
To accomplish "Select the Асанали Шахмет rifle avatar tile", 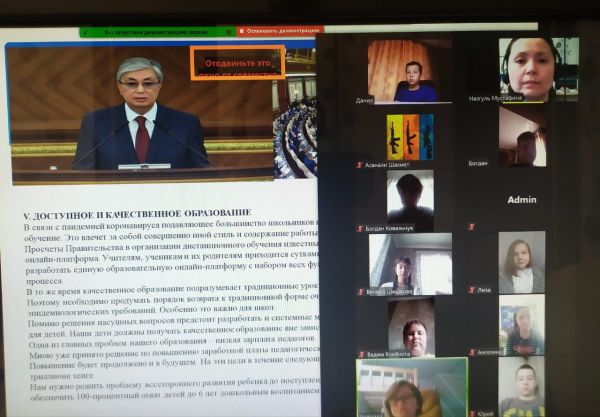I will pyautogui.click(x=409, y=135).
